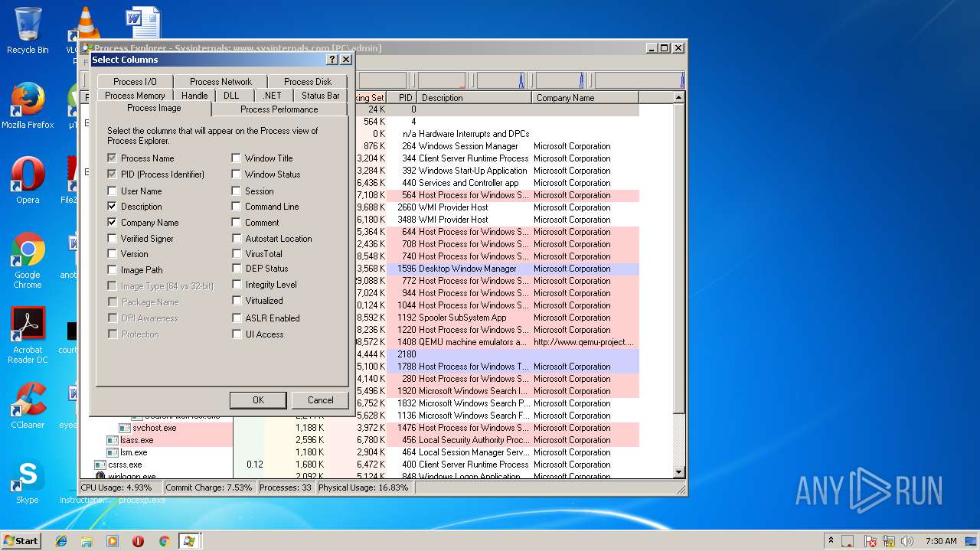Click scrollbar down arrow in process list
980x551 pixels.
click(678, 473)
